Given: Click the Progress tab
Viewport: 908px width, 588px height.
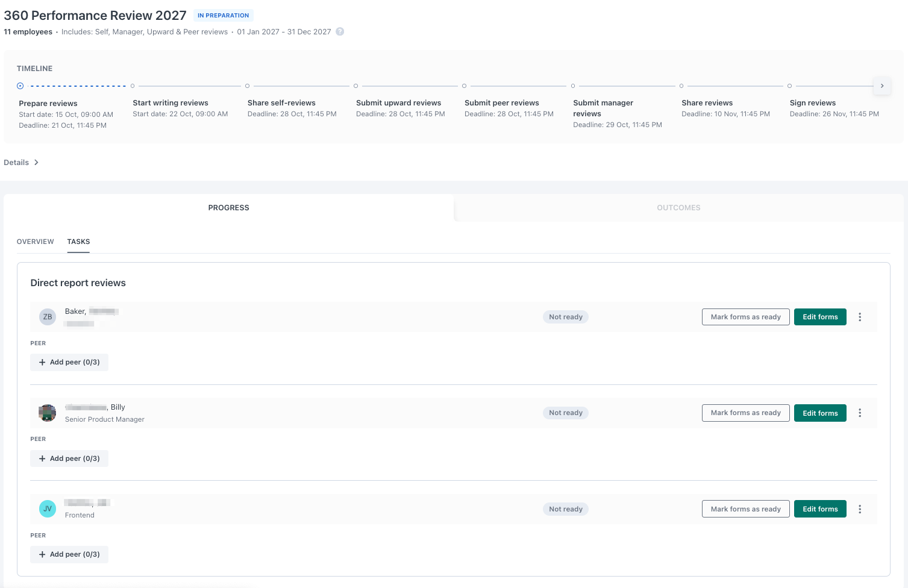Looking at the screenshot, I should point(228,208).
